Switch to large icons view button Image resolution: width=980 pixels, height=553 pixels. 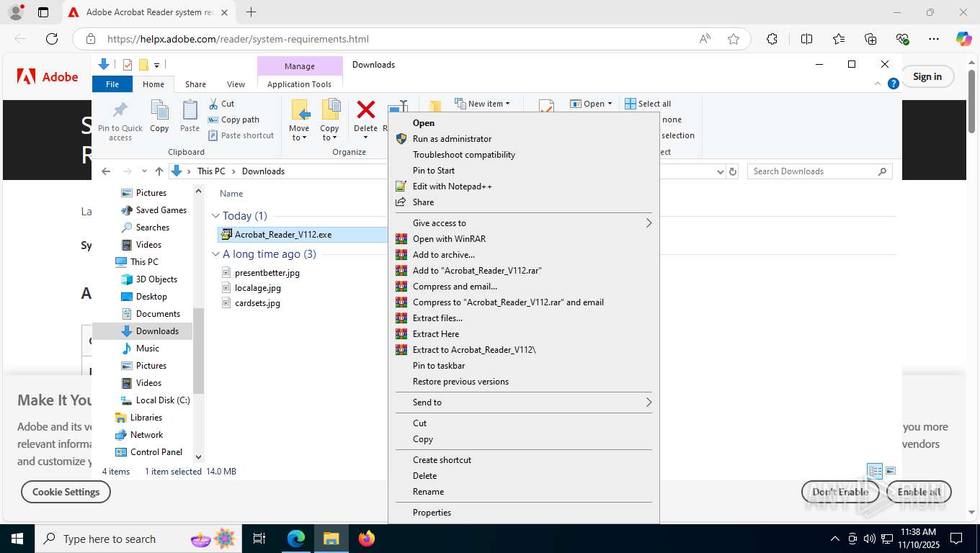coord(891,472)
